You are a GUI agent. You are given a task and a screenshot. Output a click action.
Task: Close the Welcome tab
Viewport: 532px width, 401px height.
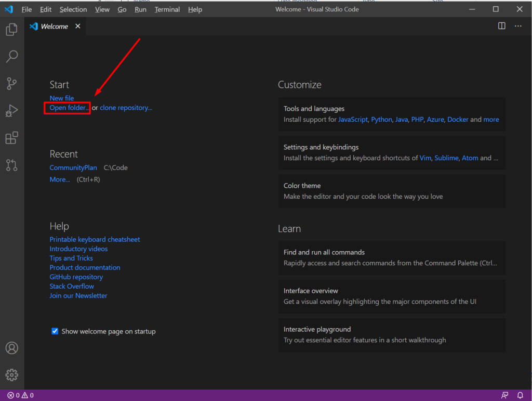click(78, 26)
